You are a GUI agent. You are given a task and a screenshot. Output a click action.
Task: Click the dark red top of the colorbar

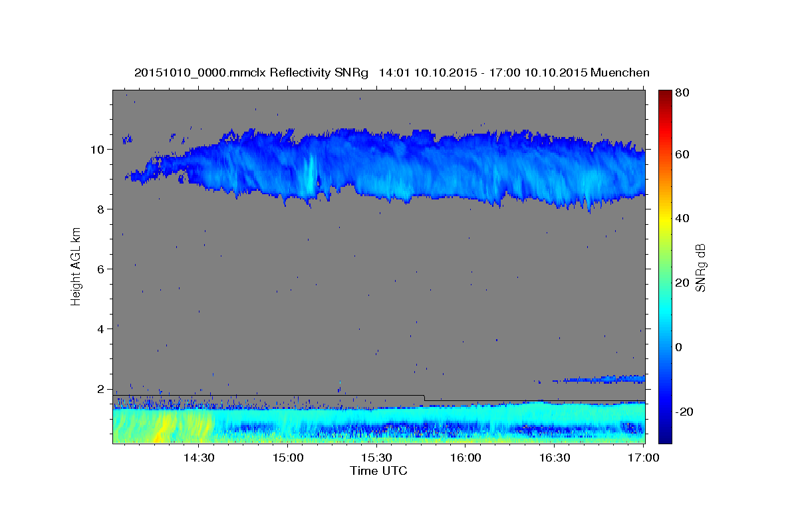pyautogui.click(x=665, y=94)
